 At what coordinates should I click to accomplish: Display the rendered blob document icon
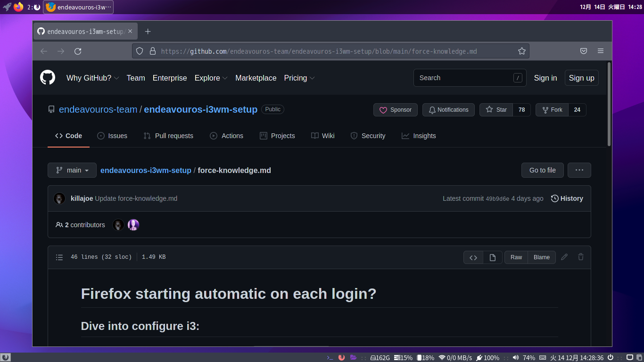coord(493,257)
